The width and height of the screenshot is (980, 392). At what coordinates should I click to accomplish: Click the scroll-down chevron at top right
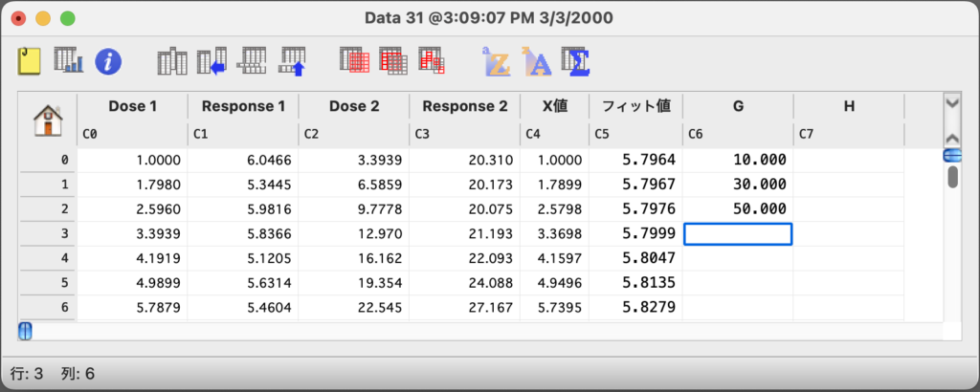951,102
